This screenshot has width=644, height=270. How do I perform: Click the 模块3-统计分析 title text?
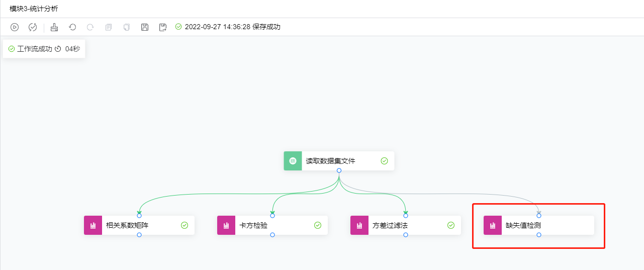pyautogui.click(x=34, y=9)
